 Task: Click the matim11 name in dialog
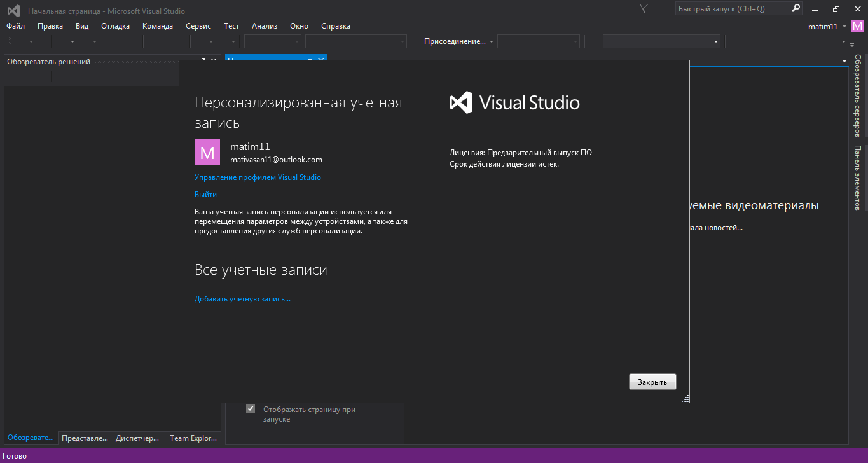click(x=250, y=147)
